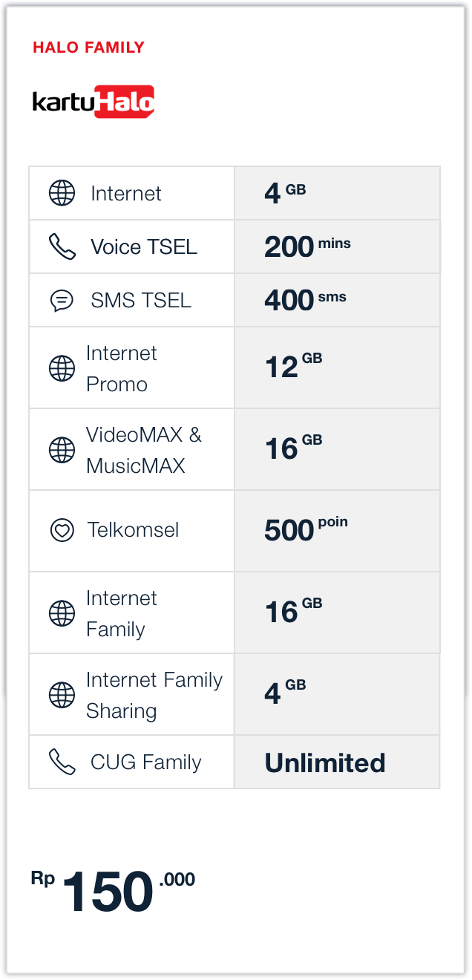Click the 500 poin value

point(306,530)
